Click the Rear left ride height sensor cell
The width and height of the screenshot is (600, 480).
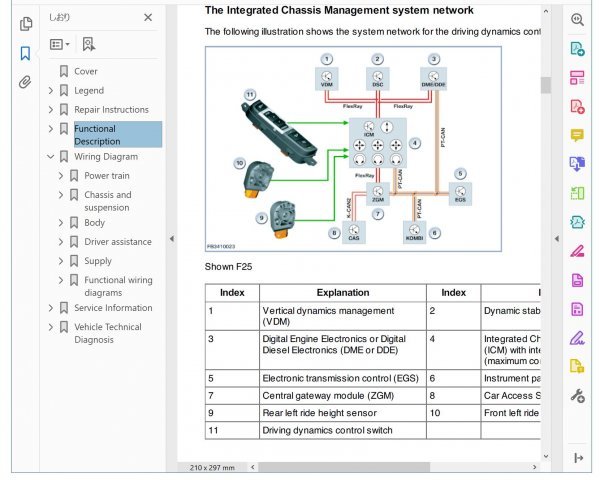(x=343, y=413)
